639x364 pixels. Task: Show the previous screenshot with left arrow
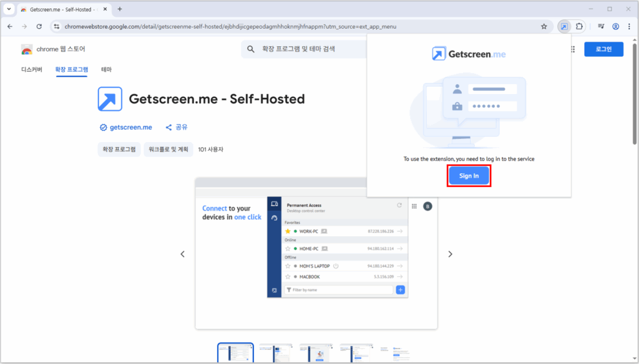click(x=183, y=254)
